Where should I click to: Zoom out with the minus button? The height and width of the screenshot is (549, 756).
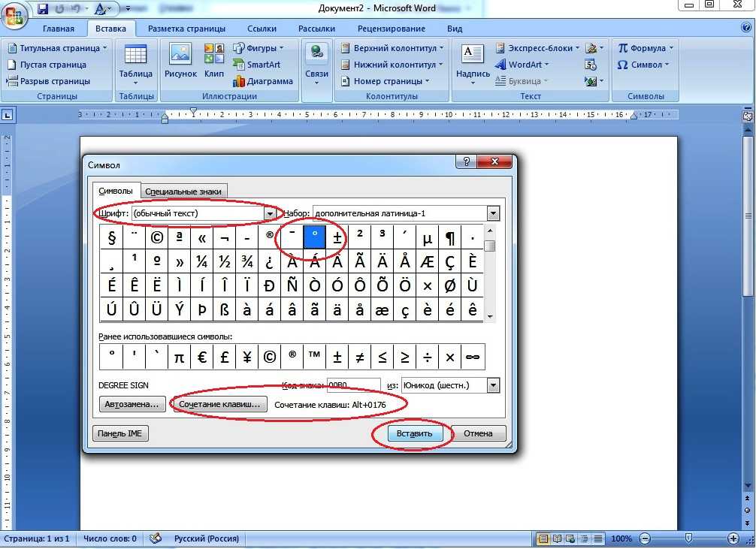[x=645, y=538]
